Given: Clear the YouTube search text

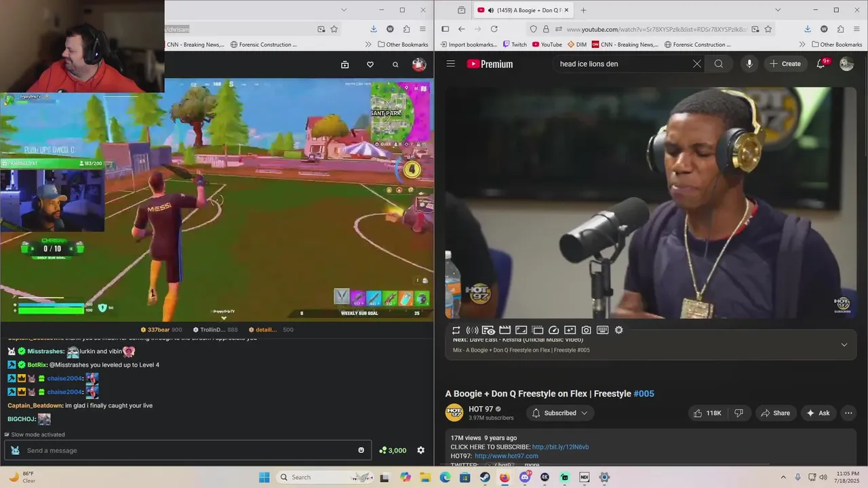Looking at the screenshot, I should click(696, 64).
